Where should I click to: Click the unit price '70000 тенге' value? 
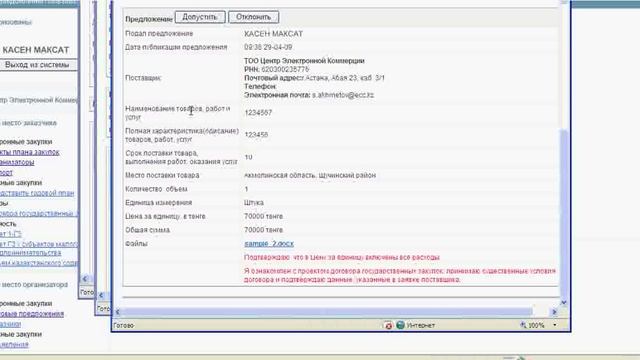(x=263, y=216)
